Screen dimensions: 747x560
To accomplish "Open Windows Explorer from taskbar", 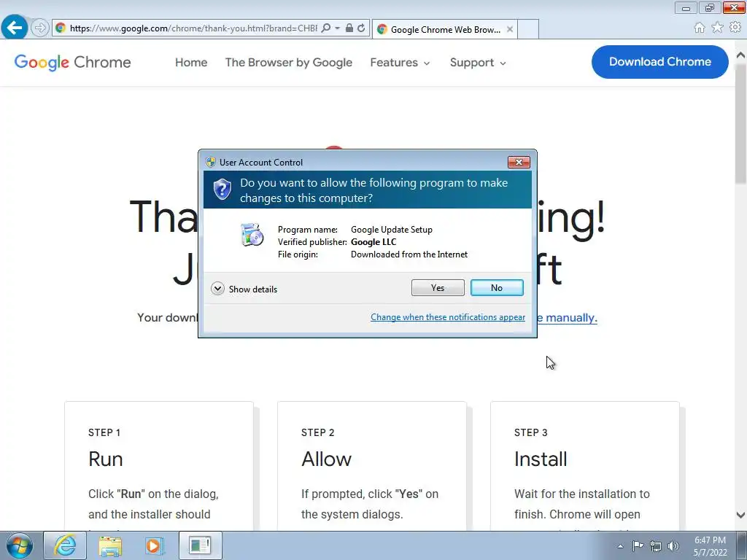I will pos(110,545).
